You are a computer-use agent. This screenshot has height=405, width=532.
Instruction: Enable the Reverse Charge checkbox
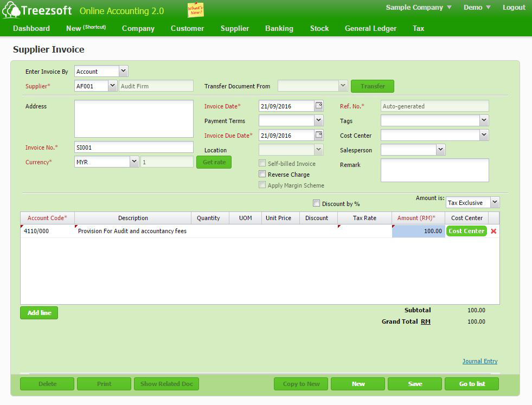point(262,174)
